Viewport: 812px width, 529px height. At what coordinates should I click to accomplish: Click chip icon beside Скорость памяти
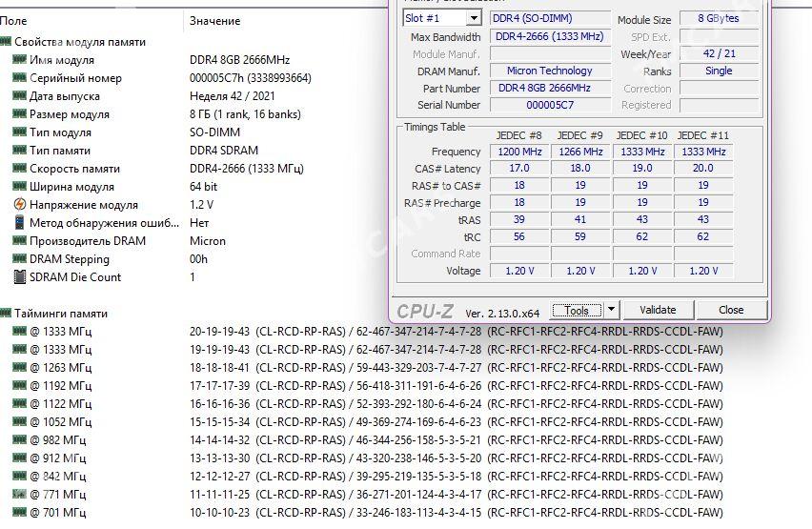pos(19,169)
